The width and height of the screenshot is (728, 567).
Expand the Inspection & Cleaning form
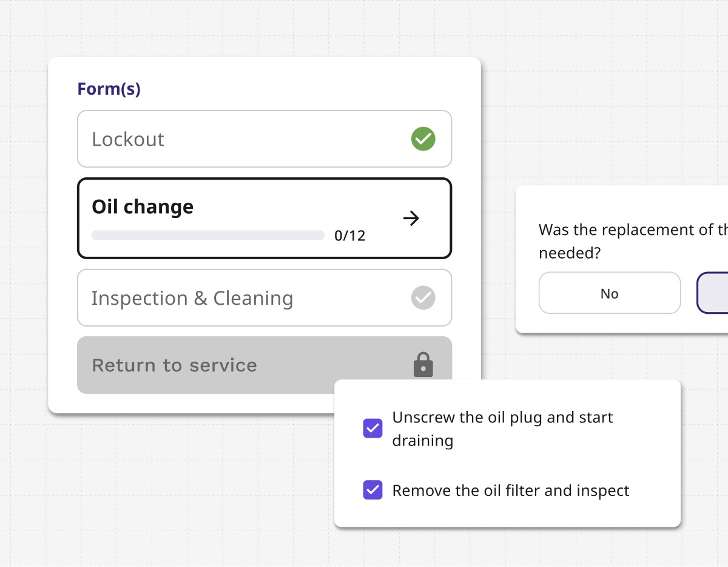point(265,297)
